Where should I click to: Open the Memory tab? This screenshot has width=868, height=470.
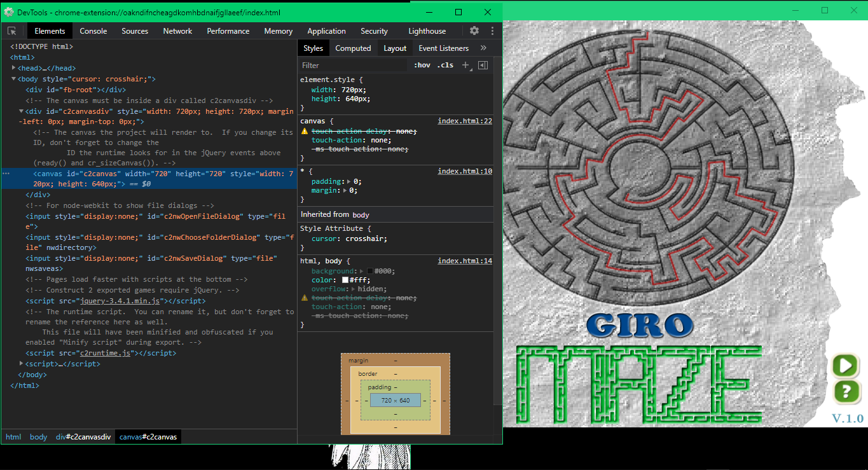pos(279,31)
